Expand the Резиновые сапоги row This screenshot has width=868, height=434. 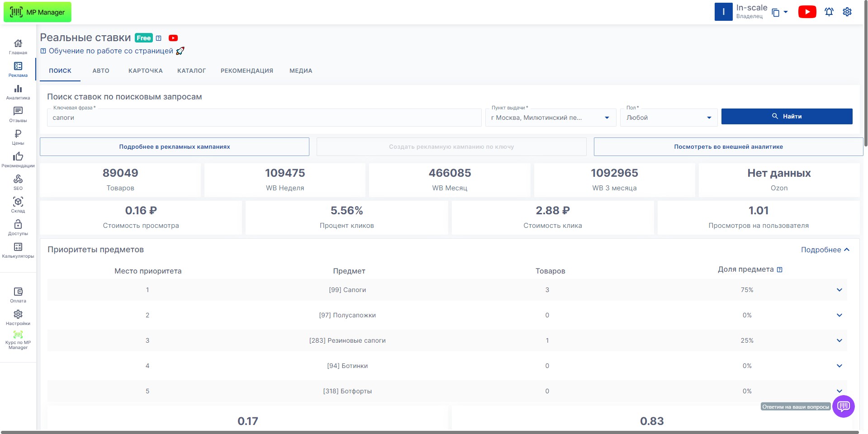pos(839,340)
